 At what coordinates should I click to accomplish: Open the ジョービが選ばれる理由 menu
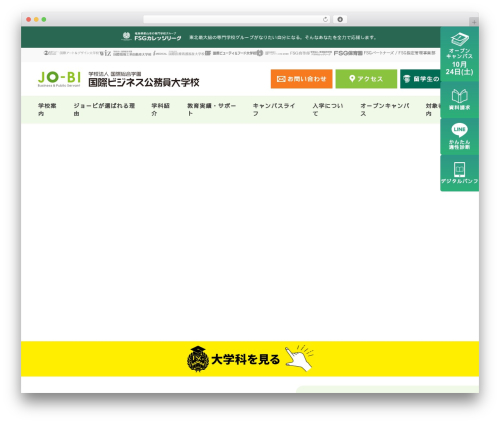click(104, 109)
